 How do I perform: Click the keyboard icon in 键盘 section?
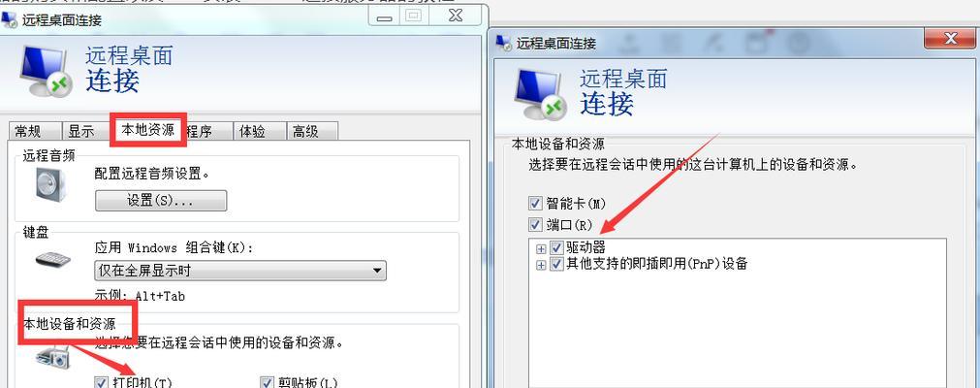52,258
